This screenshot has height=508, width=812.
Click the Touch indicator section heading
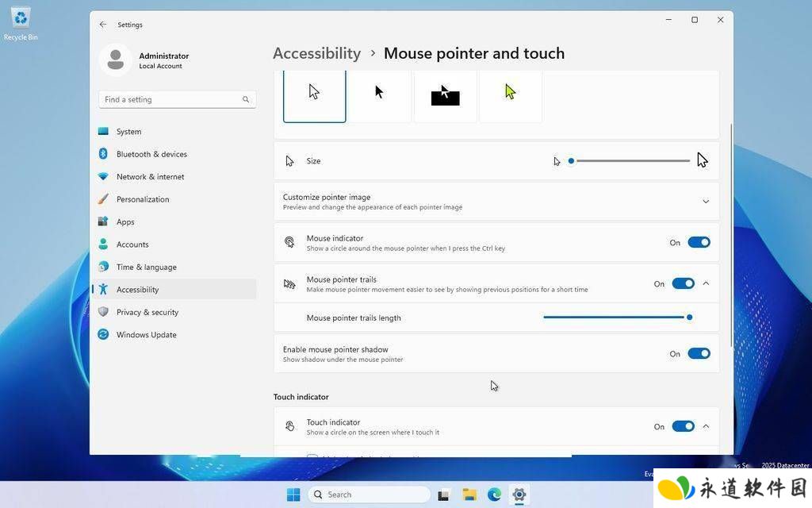click(301, 397)
